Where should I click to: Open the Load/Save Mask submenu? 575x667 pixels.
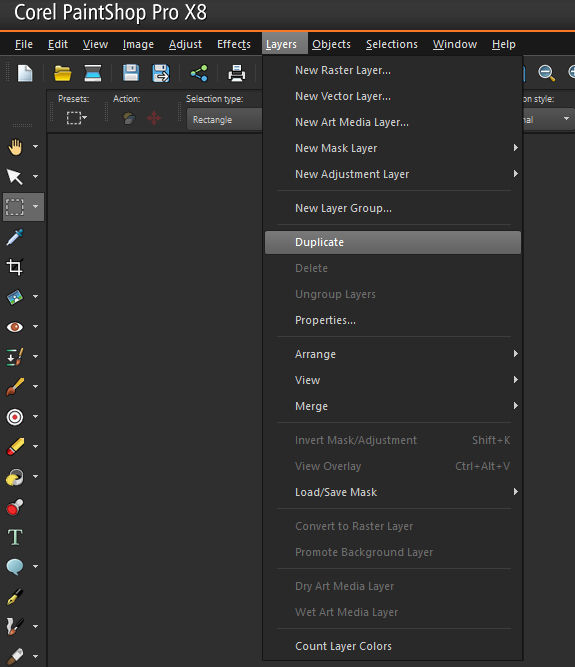point(393,492)
